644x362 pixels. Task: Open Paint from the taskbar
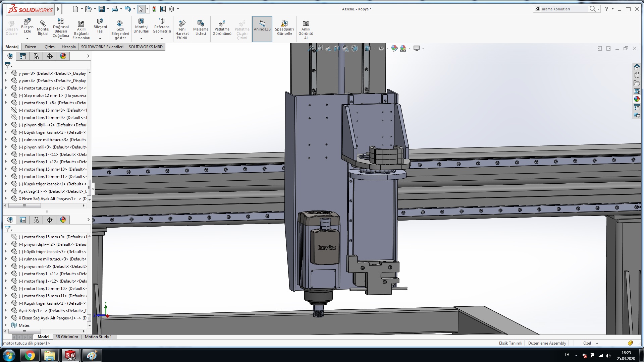(x=92, y=355)
